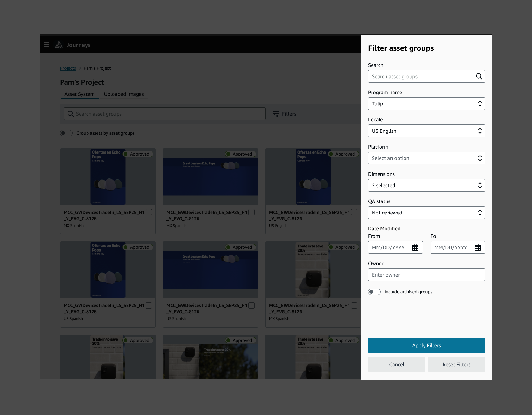Open the From date calendar picker
Screen dimensions: 532x415
[x=415, y=247]
